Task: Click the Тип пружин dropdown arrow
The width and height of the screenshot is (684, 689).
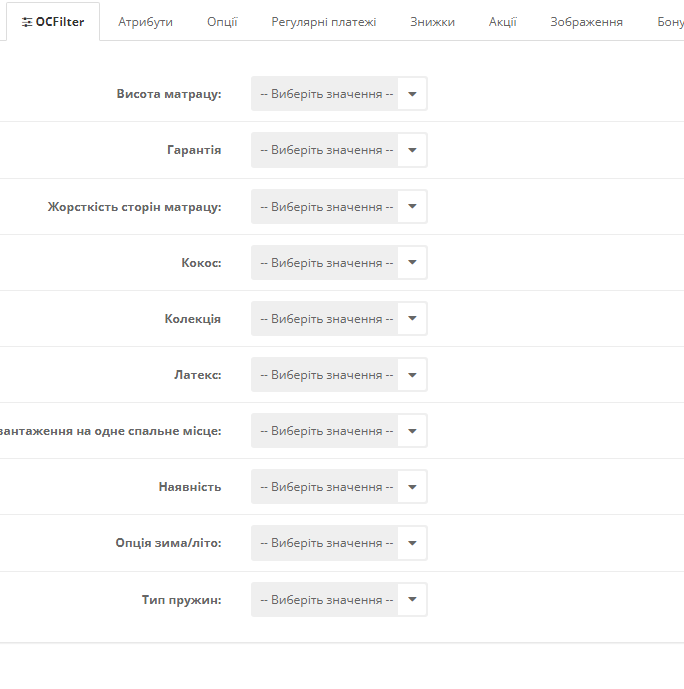Action: [x=412, y=600]
